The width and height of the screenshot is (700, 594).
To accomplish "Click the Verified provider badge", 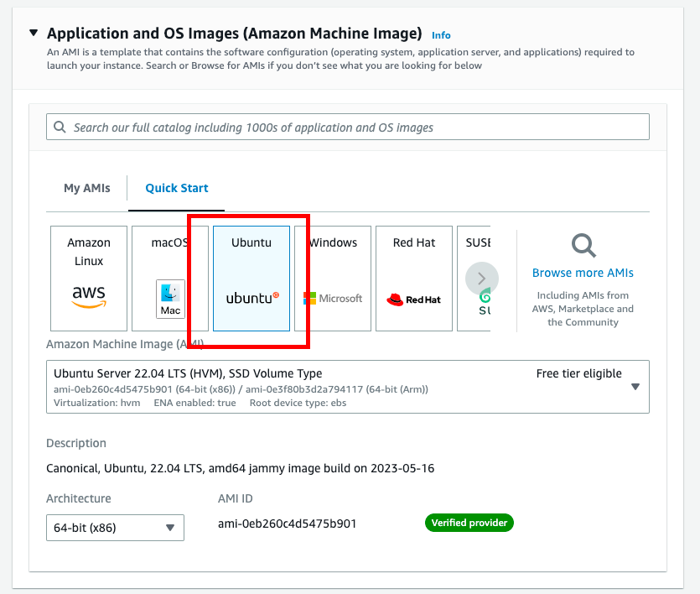I will click(469, 523).
